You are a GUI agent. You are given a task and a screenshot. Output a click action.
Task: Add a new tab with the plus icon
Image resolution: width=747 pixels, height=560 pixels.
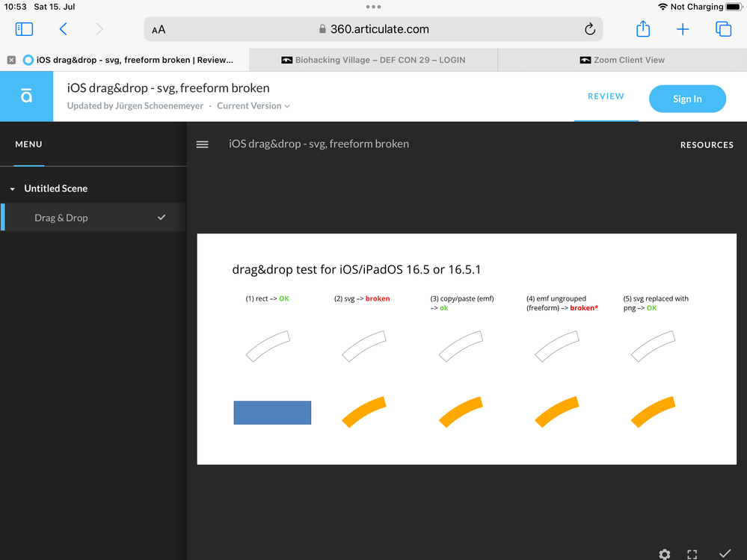(x=683, y=29)
